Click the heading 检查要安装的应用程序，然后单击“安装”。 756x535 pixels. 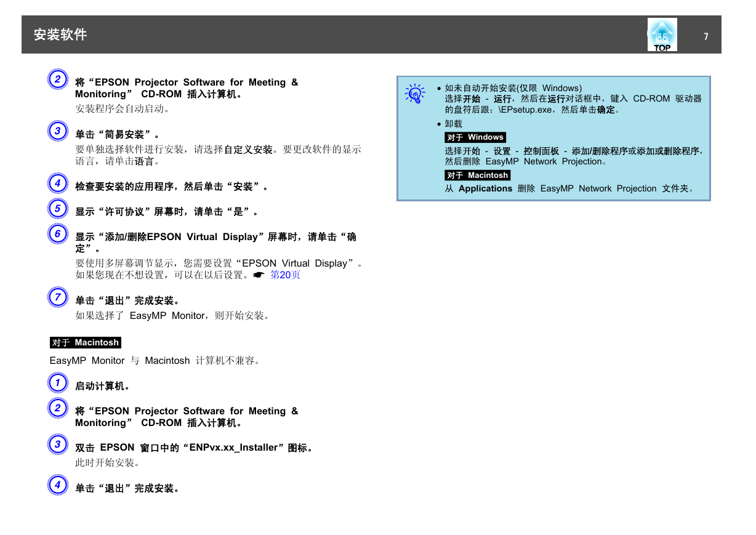point(174,186)
